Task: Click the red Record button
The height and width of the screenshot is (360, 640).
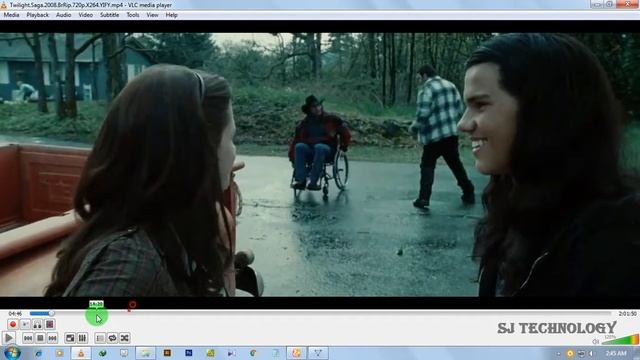Action: pos(13,324)
